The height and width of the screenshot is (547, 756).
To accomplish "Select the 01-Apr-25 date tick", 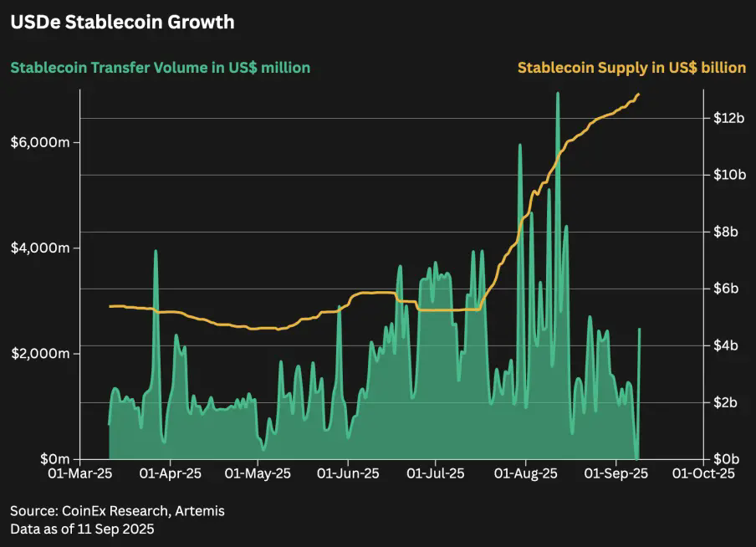I will tap(171, 473).
